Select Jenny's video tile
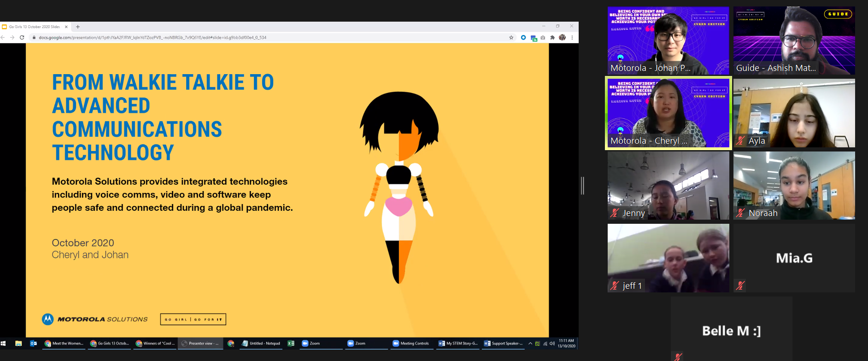868x361 pixels. 668,186
